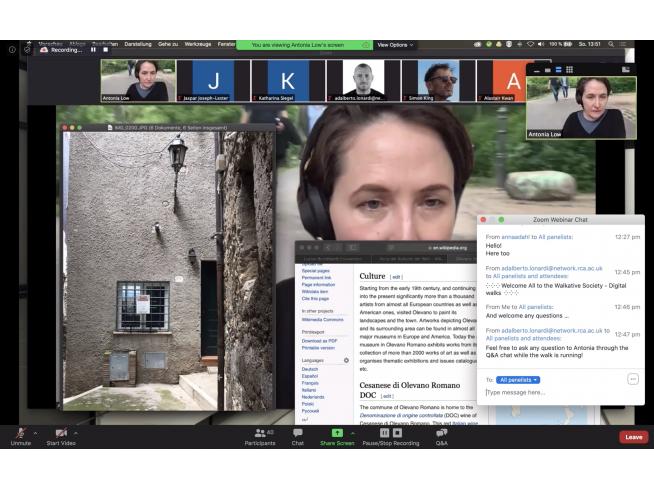
Task: Click the green Share Screen icon
Action: [336, 433]
